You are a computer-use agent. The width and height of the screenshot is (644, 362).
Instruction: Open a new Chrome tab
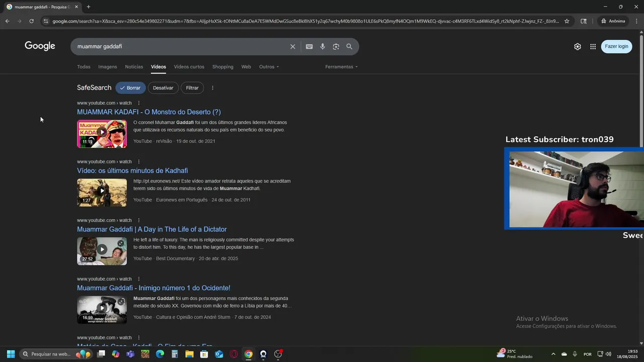tap(89, 7)
